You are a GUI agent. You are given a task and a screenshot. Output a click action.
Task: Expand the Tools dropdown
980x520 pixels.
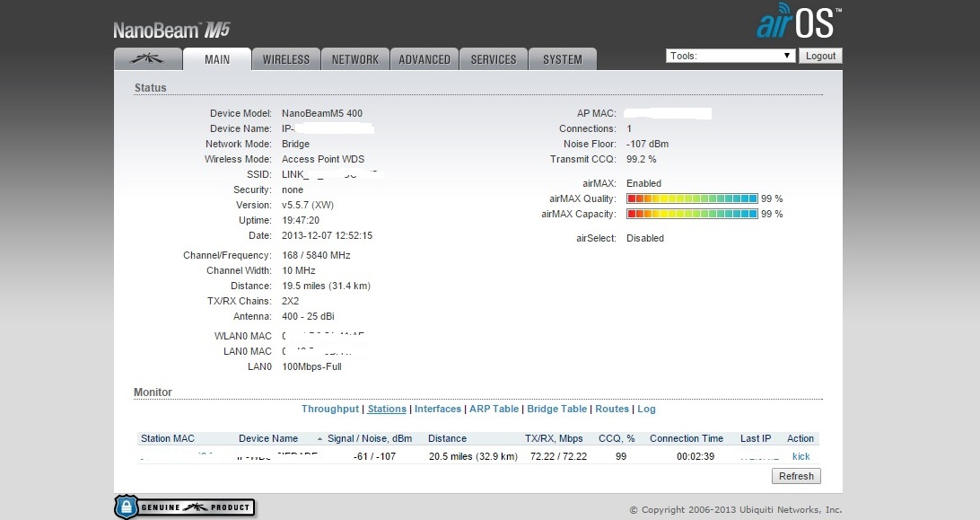[731, 56]
